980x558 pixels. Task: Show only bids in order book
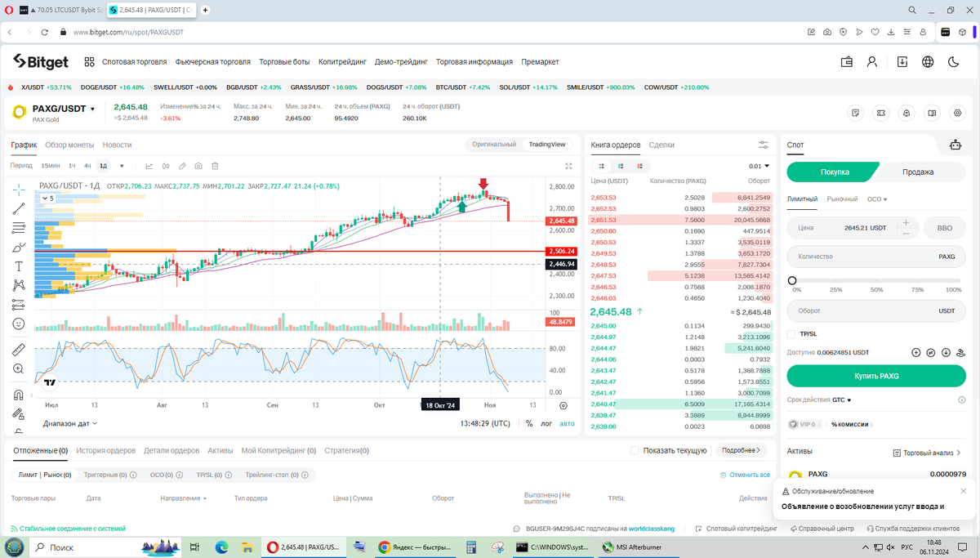(x=621, y=166)
